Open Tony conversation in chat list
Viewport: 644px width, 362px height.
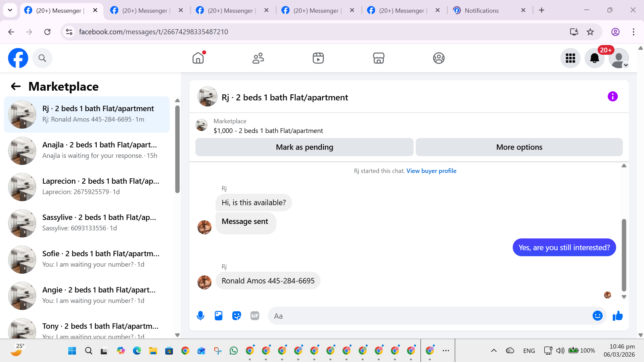coord(87,327)
